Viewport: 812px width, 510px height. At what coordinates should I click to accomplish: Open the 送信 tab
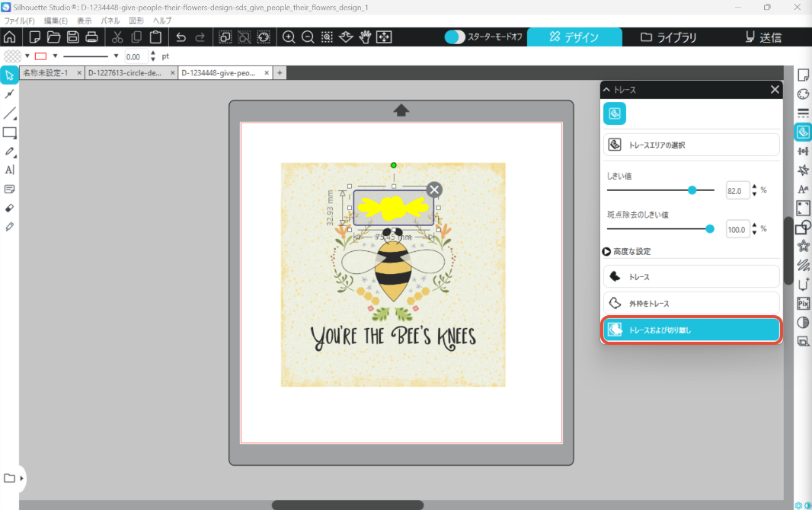[763, 37]
